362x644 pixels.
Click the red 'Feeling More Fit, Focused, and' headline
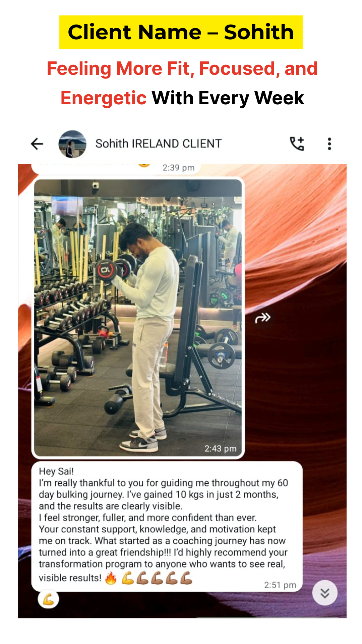(x=182, y=68)
